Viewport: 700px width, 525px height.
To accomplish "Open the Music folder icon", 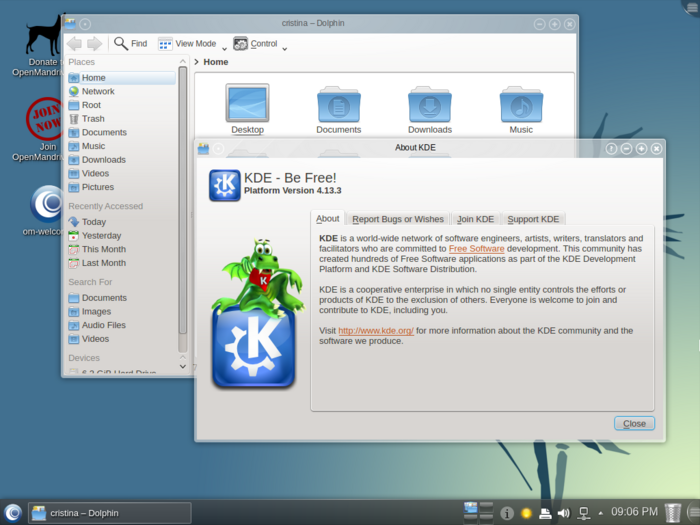I will click(521, 110).
